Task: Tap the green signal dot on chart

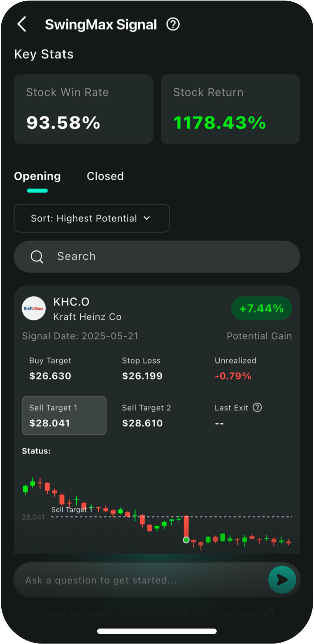Action: [x=186, y=540]
